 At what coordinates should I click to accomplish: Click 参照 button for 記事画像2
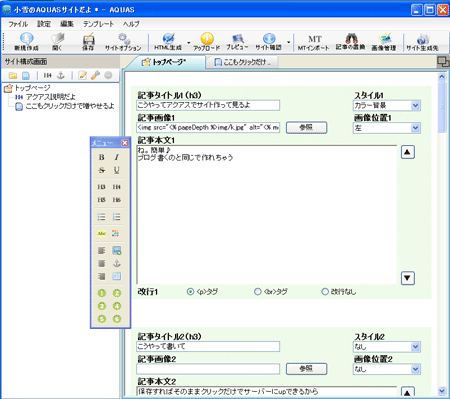coord(306,369)
